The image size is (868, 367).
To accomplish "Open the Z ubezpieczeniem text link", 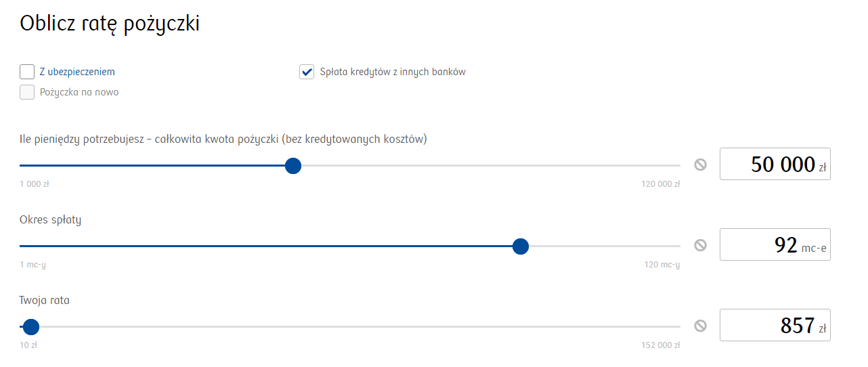I will (77, 72).
